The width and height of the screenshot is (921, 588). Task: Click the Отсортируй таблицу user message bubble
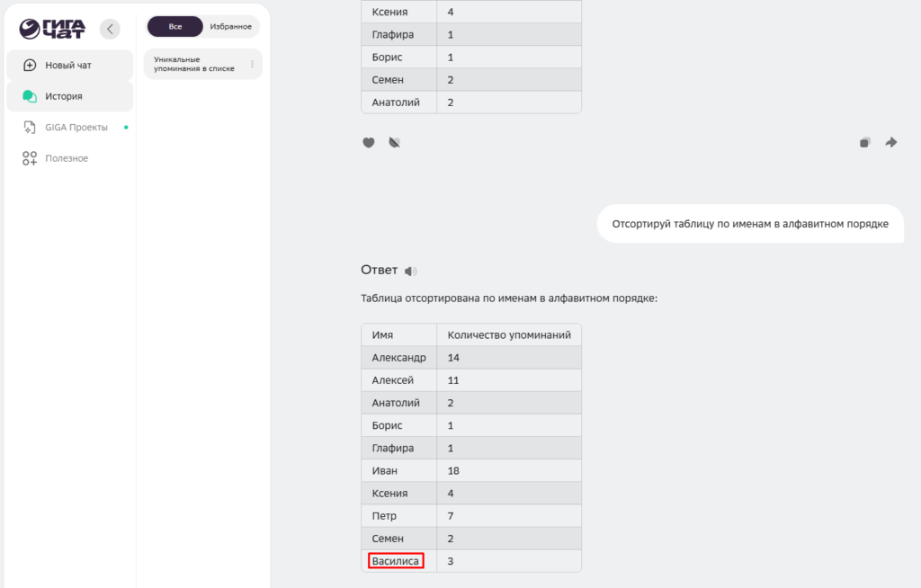click(750, 224)
